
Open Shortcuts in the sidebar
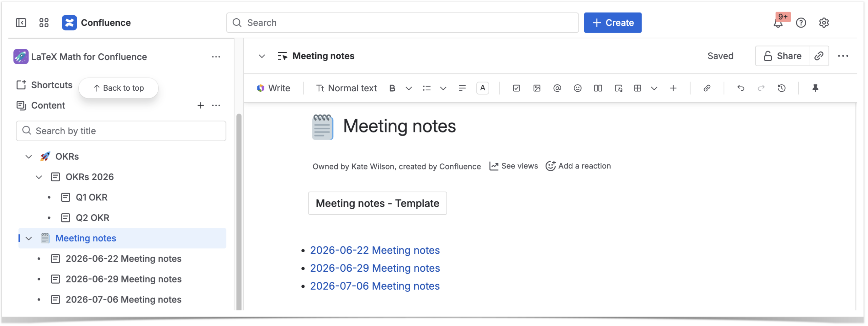pos(44,85)
